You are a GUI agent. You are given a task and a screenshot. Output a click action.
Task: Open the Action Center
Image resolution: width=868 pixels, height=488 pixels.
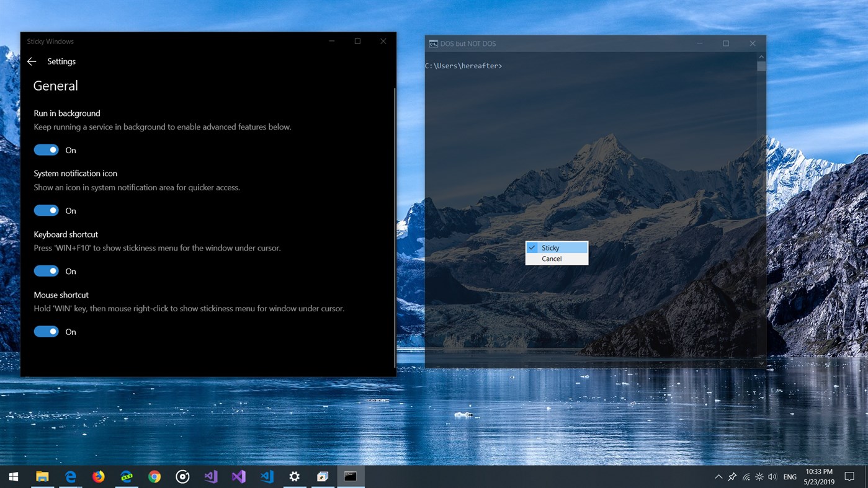pyautogui.click(x=850, y=476)
